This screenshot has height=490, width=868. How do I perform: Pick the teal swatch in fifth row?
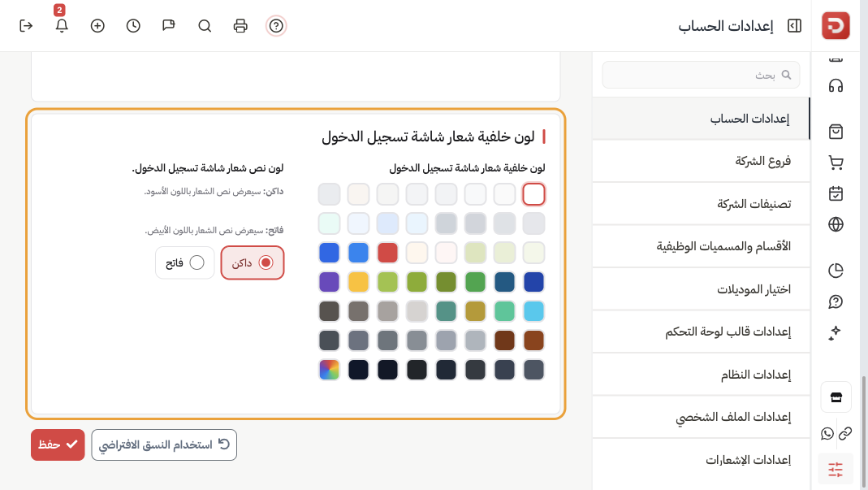(x=446, y=311)
